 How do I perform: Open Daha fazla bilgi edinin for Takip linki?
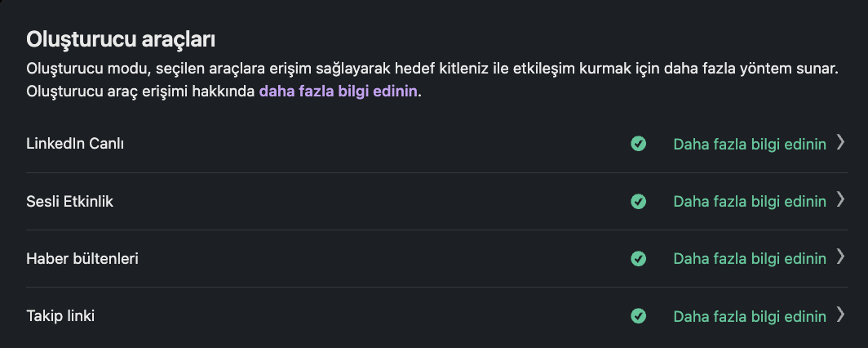(x=750, y=316)
